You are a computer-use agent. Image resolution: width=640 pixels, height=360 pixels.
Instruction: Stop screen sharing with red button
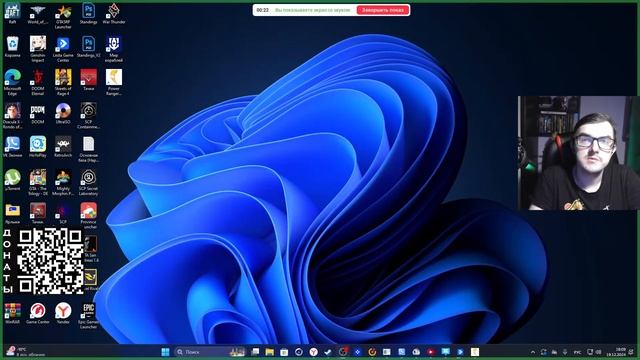[382, 10]
